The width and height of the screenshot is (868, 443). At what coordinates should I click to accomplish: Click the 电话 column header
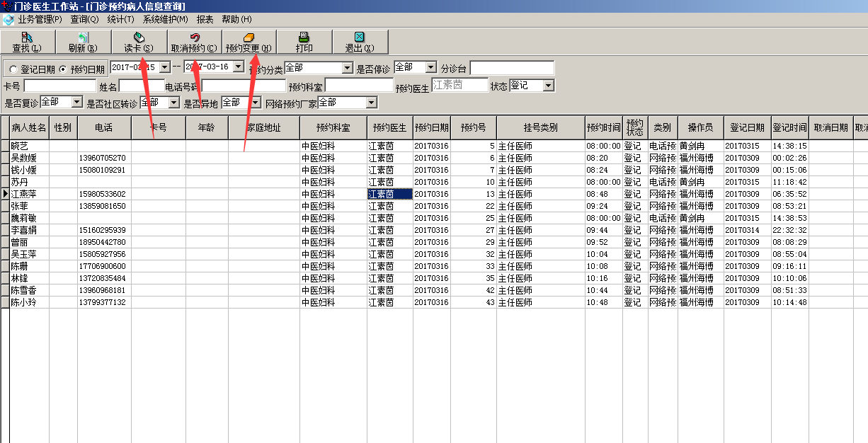coord(104,127)
